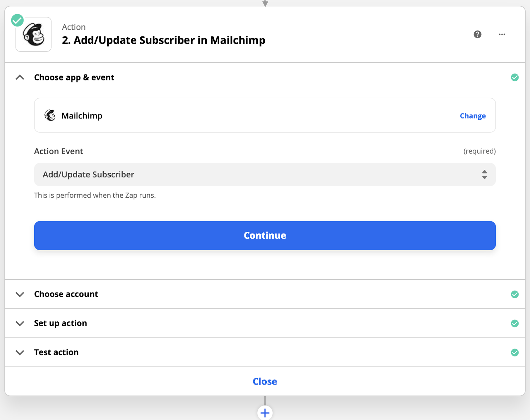This screenshot has width=530, height=420.
Task: Click the Action label above step title
Action: 74,27
